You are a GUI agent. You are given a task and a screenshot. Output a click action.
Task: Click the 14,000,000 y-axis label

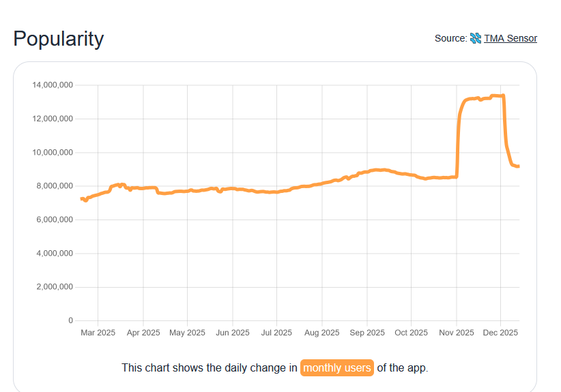click(53, 85)
